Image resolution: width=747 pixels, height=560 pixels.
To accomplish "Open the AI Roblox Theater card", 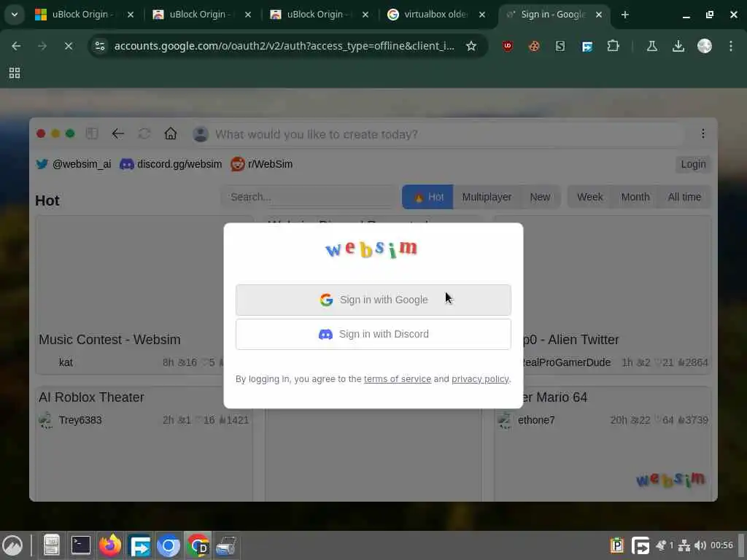I will [144, 443].
